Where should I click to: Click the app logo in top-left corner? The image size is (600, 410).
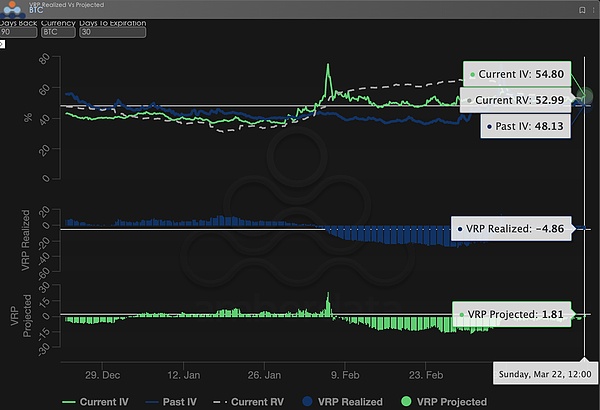[15, 10]
